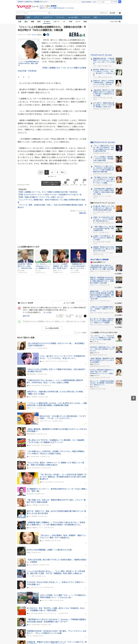The height and width of the screenshot is (644, 138).
Task: Share first comment on X
Action: tap(85, 316)
